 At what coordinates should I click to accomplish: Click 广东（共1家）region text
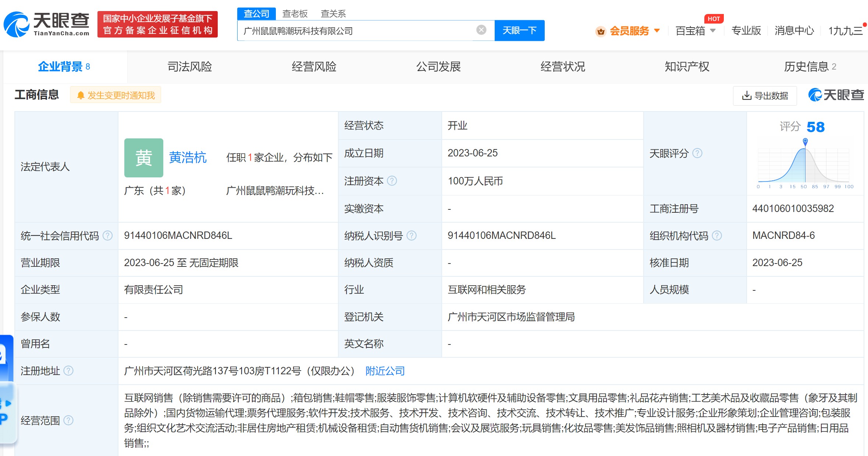click(155, 191)
